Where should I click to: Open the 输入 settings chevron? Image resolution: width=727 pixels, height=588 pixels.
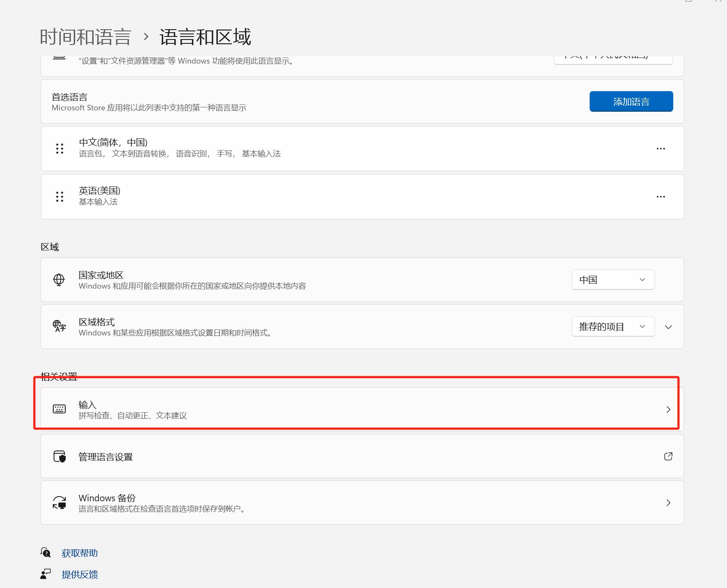668,409
